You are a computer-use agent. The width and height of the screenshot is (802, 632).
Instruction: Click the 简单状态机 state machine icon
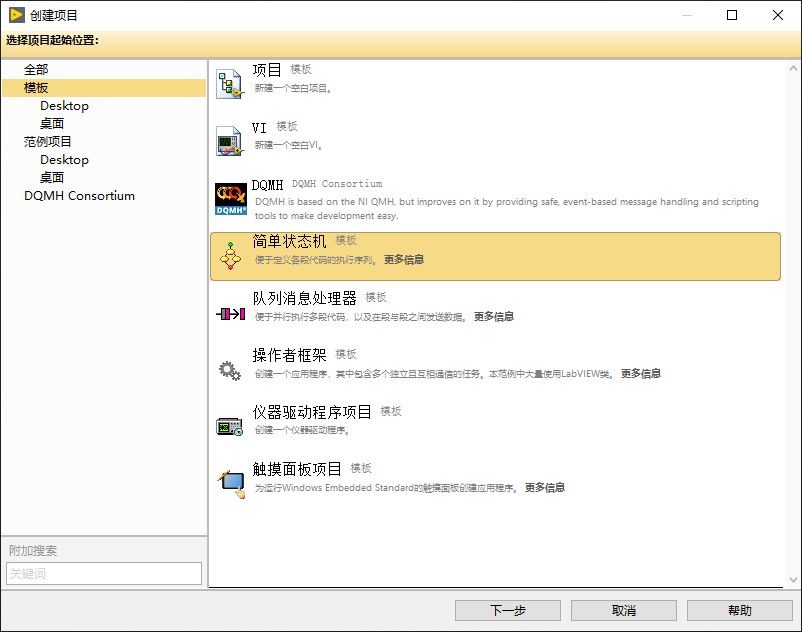(230, 256)
